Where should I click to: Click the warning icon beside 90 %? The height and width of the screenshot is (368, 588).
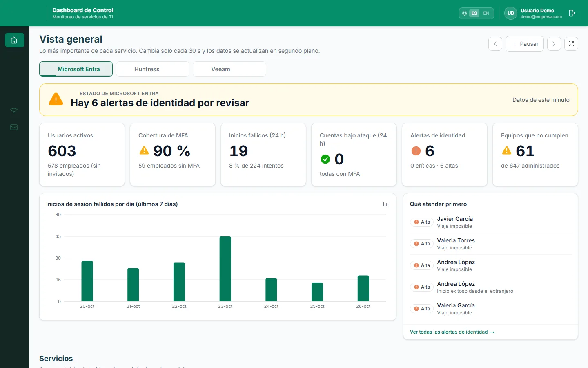pyautogui.click(x=144, y=150)
